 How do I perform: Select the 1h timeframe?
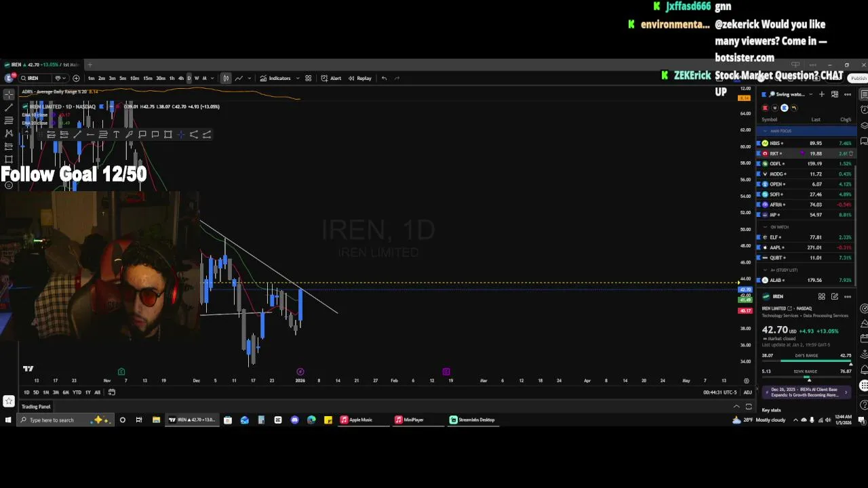click(172, 78)
